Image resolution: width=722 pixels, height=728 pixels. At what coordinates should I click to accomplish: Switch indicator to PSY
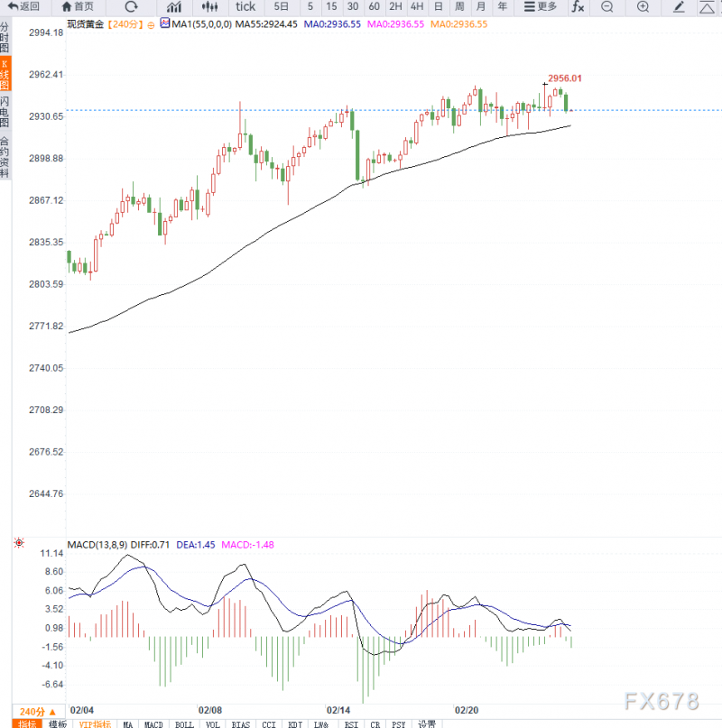coord(399,723)
